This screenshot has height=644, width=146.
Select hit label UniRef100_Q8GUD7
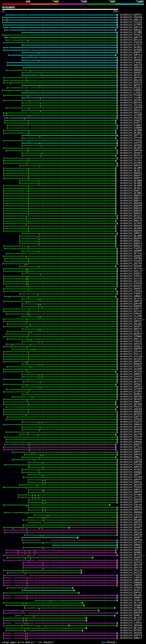131,72
